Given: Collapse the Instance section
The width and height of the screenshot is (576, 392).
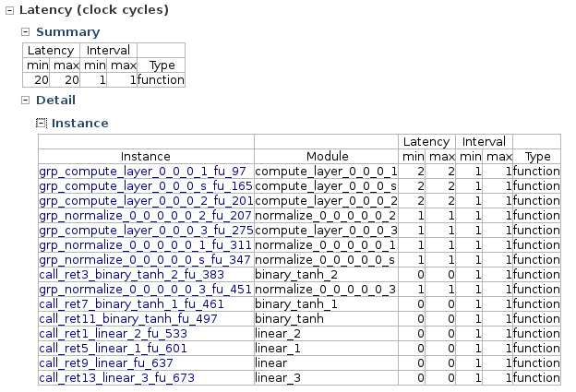Looking at the screenshot, I should (42, 123).
